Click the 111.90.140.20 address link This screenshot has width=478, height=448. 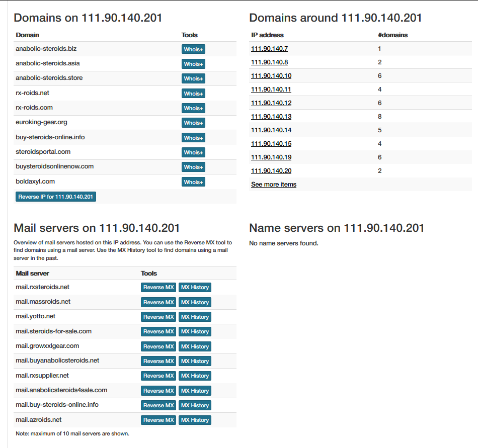click(271, 171)
